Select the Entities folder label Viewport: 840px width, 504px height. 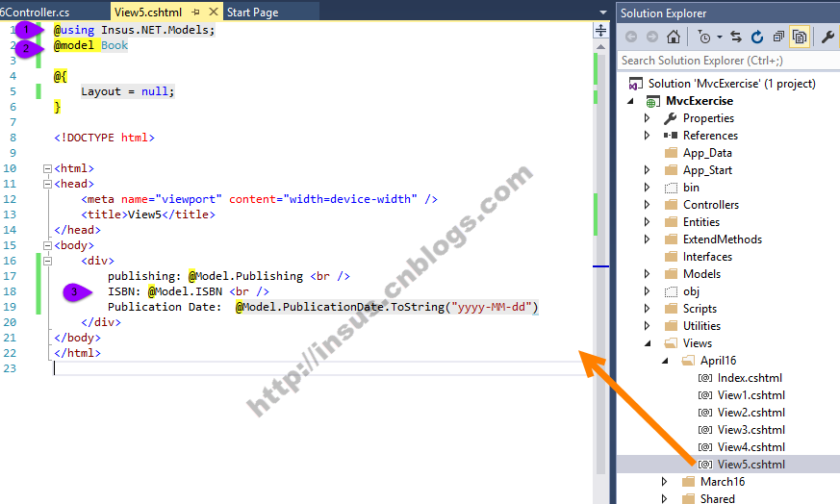point(701,222)
